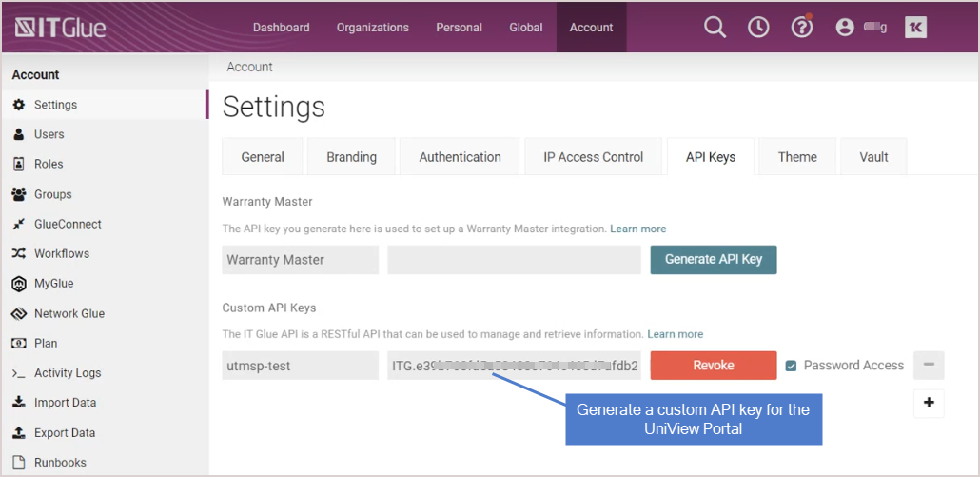Remove the utmsp-test key with minus icon
Image resolution: width=980 pixels, height=477 pixels.
point(929,365)
